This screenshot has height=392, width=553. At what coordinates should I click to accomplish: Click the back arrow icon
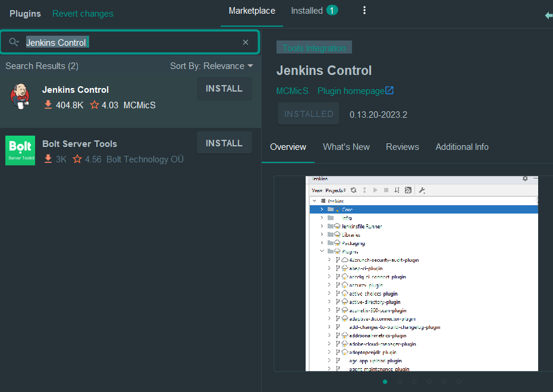pos(549,15)
